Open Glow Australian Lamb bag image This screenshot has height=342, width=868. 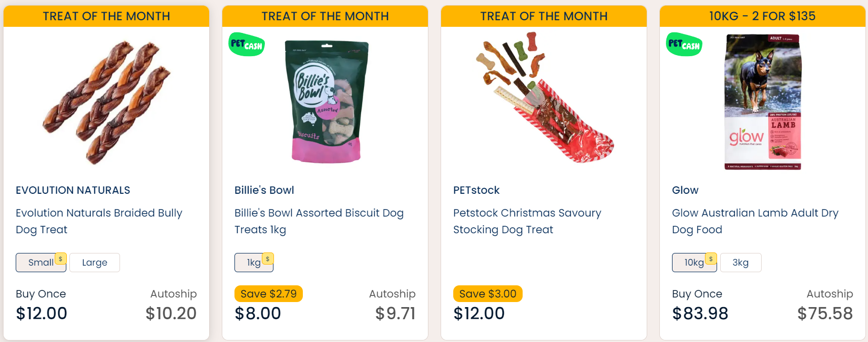763,102
